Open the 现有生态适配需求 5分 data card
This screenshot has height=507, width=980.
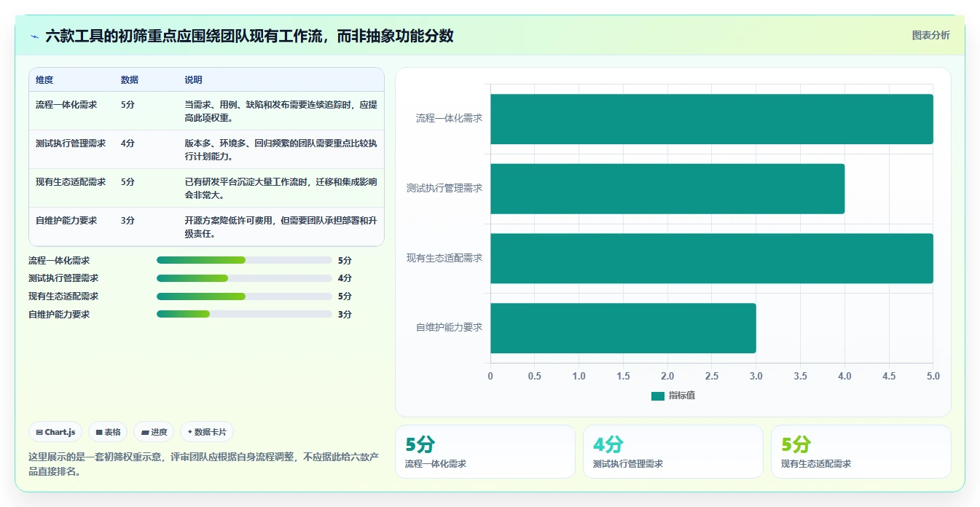coord(861,452)
